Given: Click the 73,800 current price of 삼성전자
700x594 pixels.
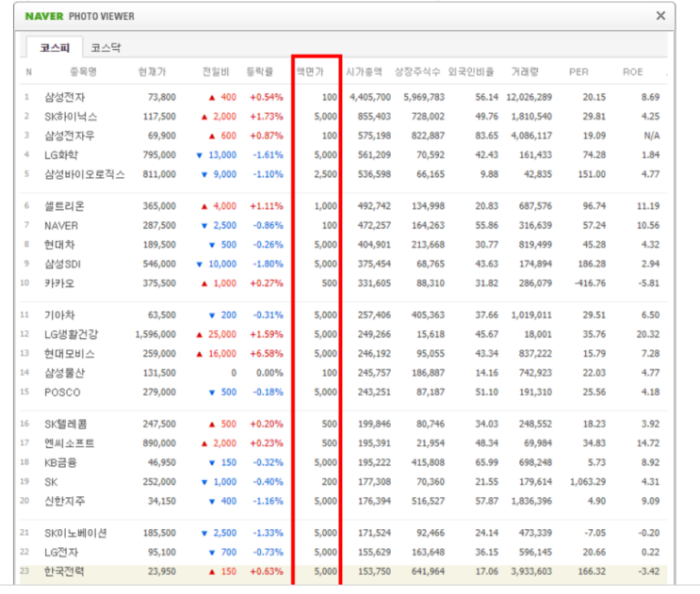Looking at the screenshot, I should click(162, 97).
